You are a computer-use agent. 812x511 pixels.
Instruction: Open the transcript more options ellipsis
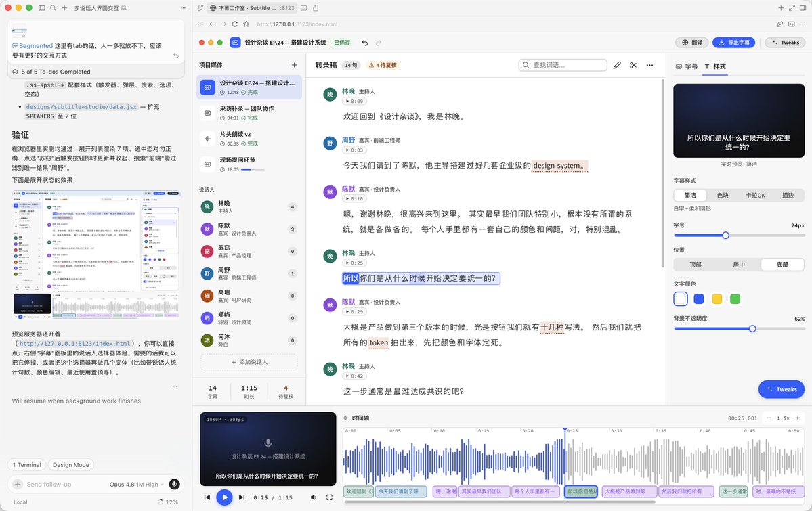tap(649, 65)
